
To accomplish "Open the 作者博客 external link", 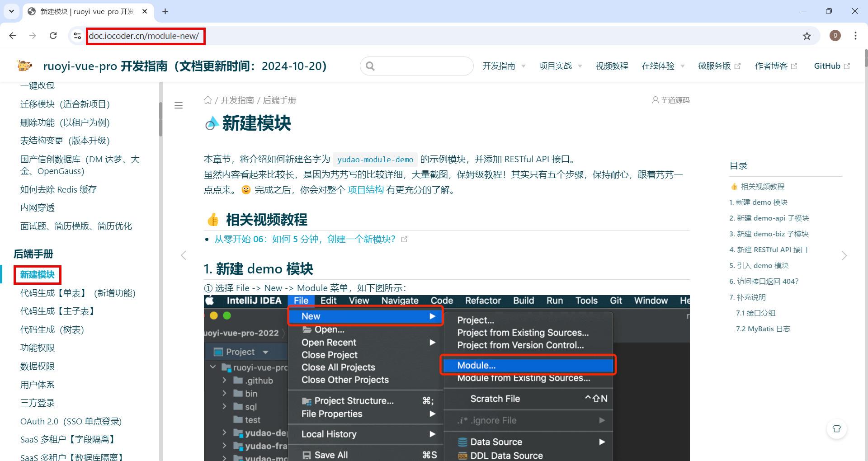I will tap(776, 66).
